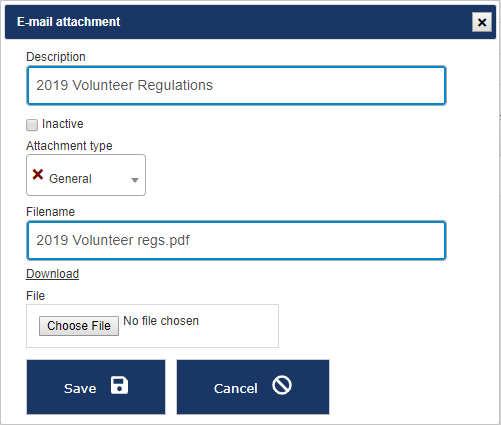This screenshot has width=501, height=425.
Task: Select the General value in Attachment type
Action: click(x=70, y=179)
